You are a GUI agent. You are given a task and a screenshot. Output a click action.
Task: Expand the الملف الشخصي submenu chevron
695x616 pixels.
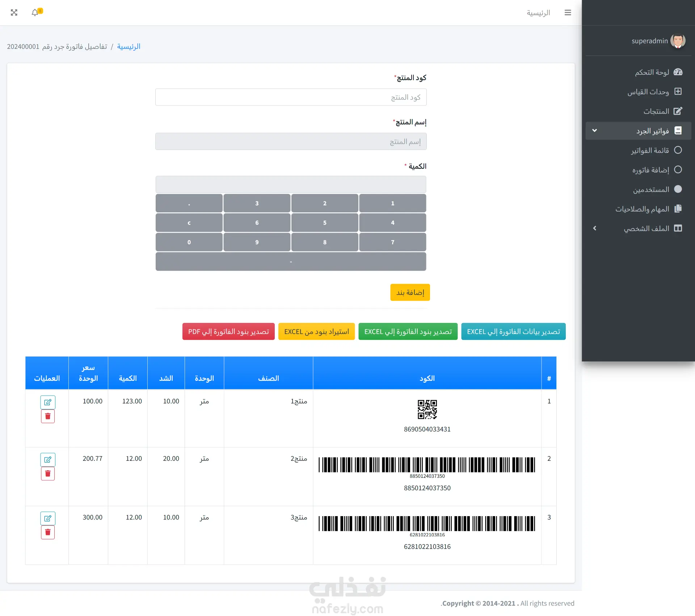594,228
